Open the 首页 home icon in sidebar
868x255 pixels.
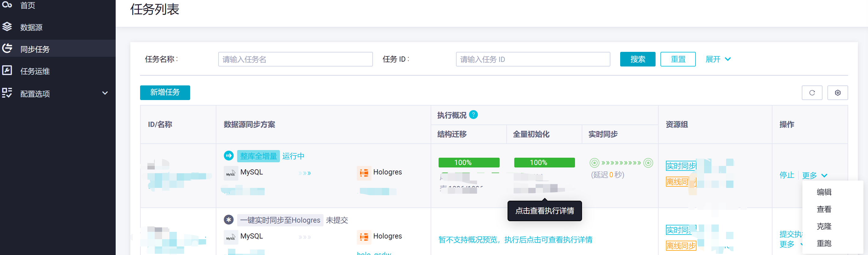tap(7, 4)
